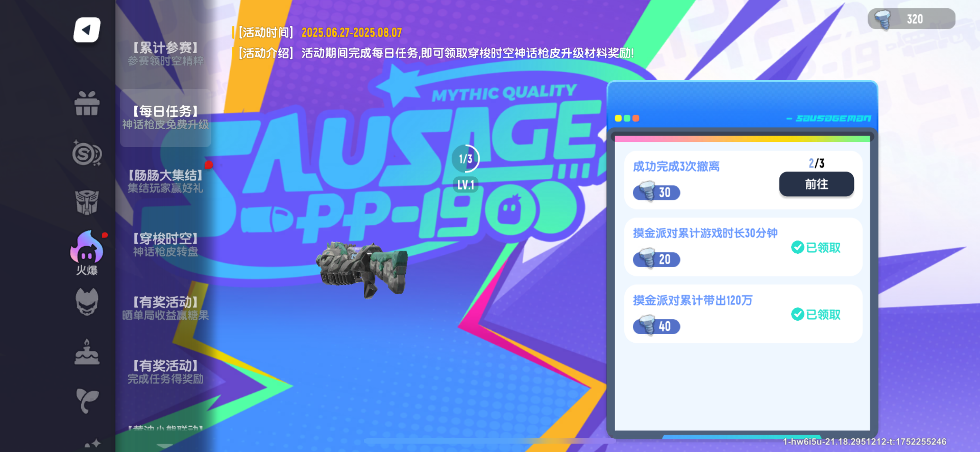This screenshot has width=980, height=452.
Task: Open 有奖活动 完成任务得奖励 entry
Action: [x=165, y=372]
